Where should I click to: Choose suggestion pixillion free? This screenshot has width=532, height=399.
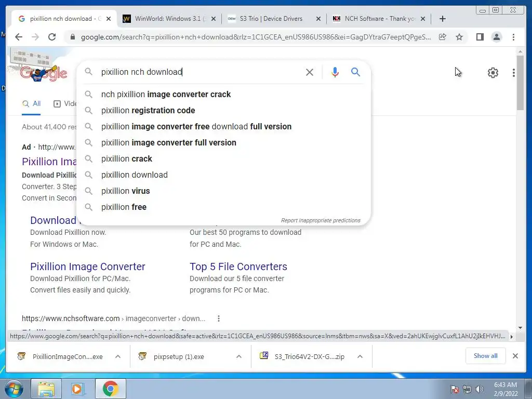(224, 207)
